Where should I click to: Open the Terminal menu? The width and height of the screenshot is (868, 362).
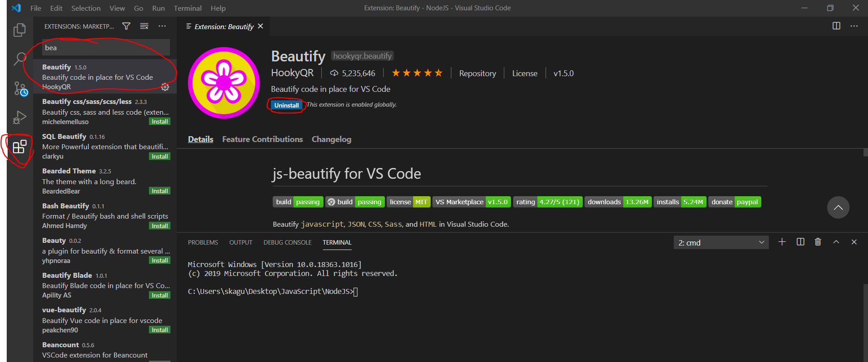pos(188,8)
